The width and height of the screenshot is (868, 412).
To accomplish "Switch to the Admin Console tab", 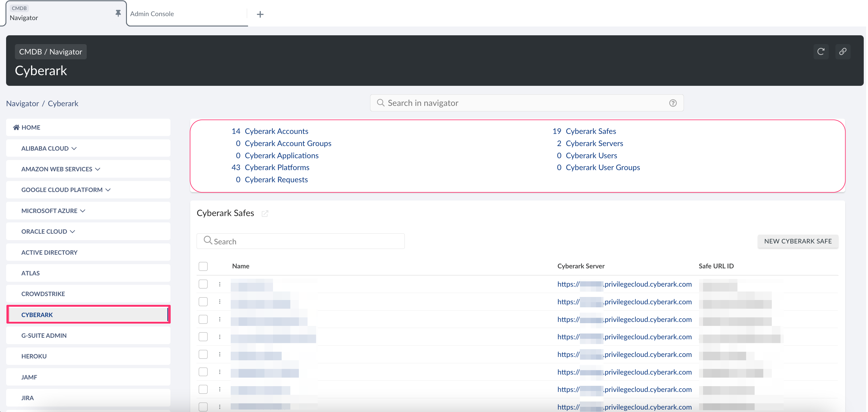I will pyautogui.click(x=152, y=14).
